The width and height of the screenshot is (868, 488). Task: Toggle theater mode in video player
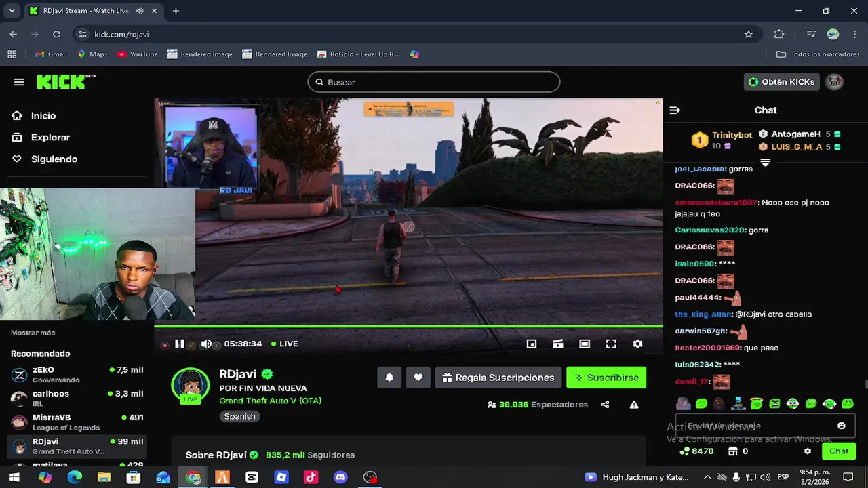pyautogui.click(x=585, y=344)
